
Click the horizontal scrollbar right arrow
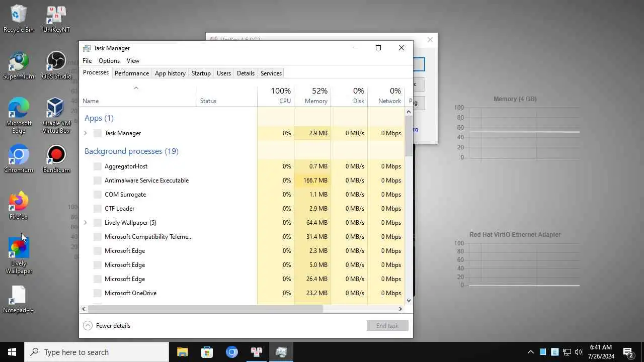pos(400,309)
